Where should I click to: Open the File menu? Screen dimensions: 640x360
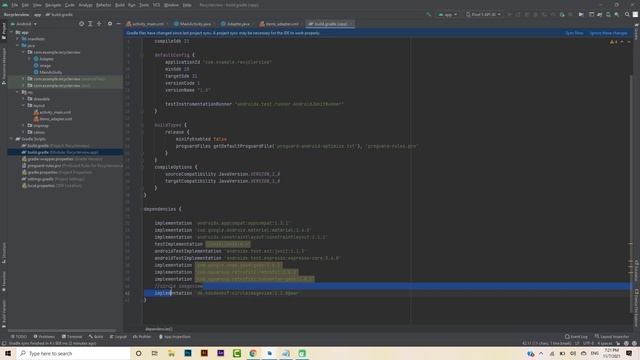[x=15, y=5]
